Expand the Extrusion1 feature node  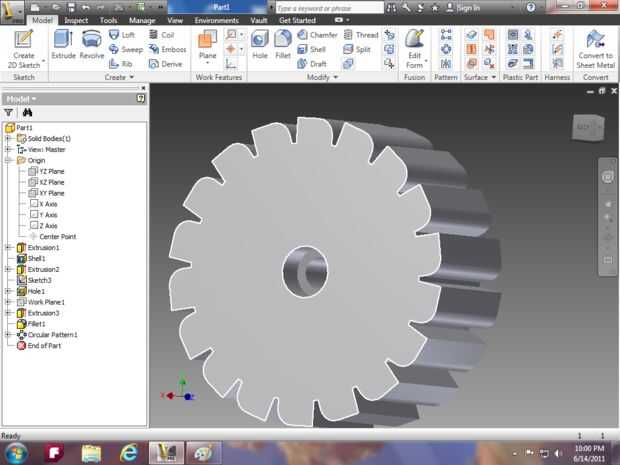pyautogui.click(x=8, y=248)
